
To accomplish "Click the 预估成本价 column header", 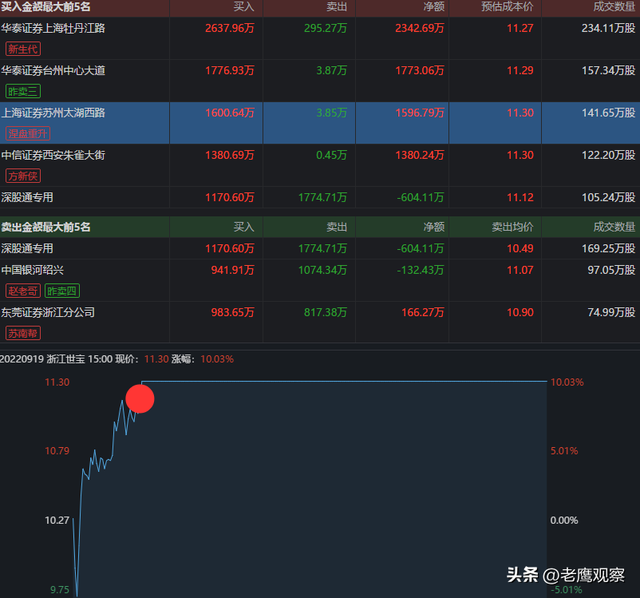I will point(507,7).
